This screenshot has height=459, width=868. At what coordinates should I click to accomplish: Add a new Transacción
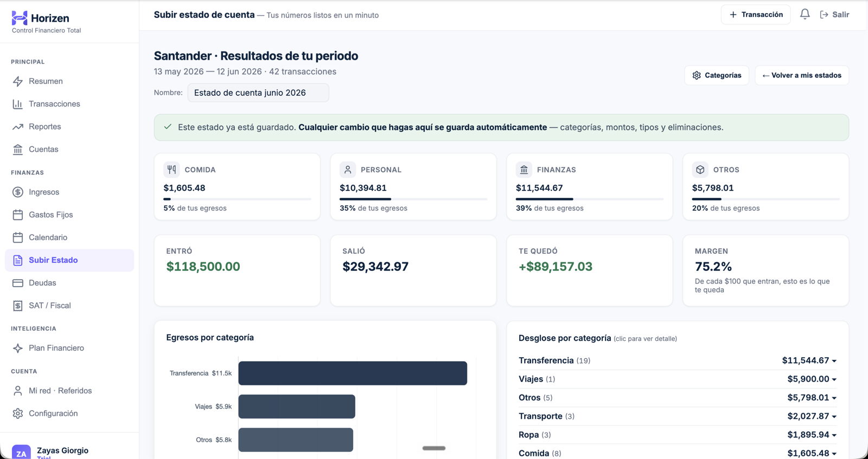(x=756, y=15)
